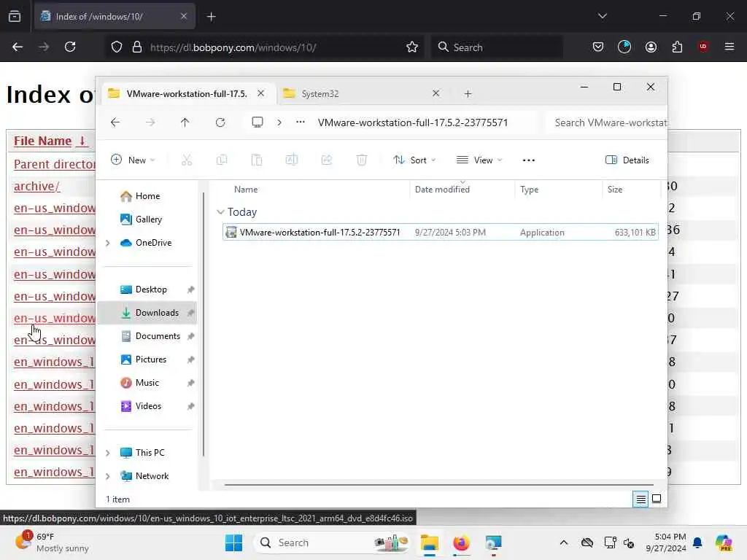The height and width of the screenshot is (560, 747).
Task: Expand address bar chevron after PC icon
Action: pos(279,122)
